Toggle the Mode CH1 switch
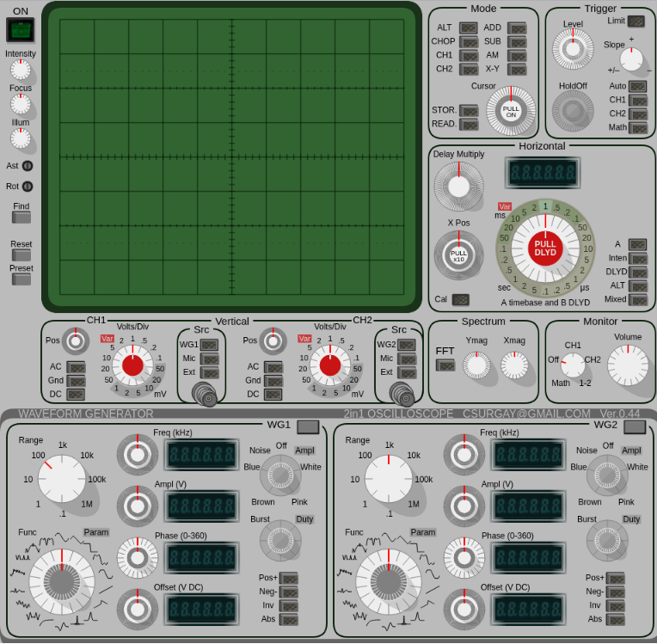The height and width of the screenshot is (644, 657). (x=469, y=56)
